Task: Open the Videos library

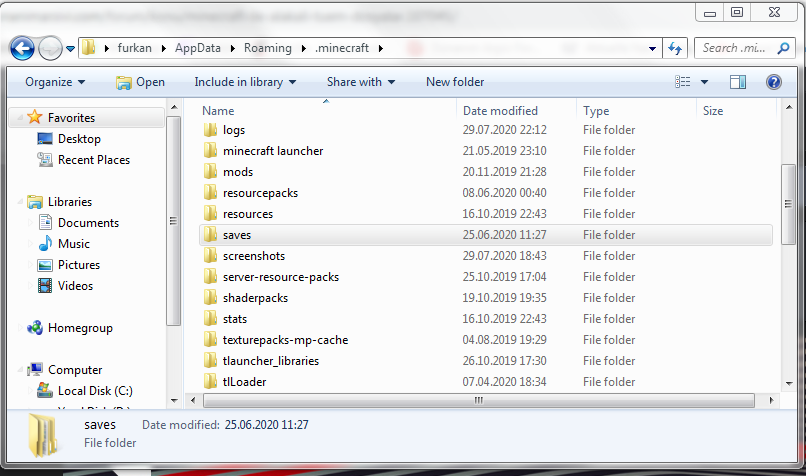Action: click(x=75, y=286)
